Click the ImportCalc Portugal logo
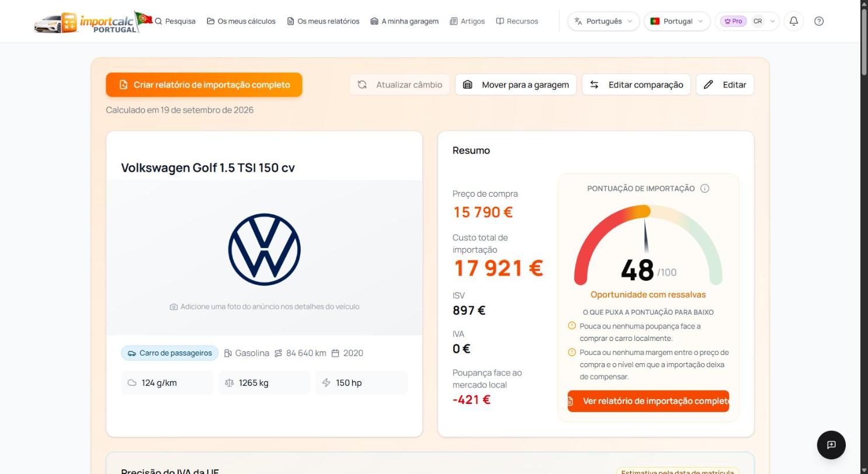 93,22
